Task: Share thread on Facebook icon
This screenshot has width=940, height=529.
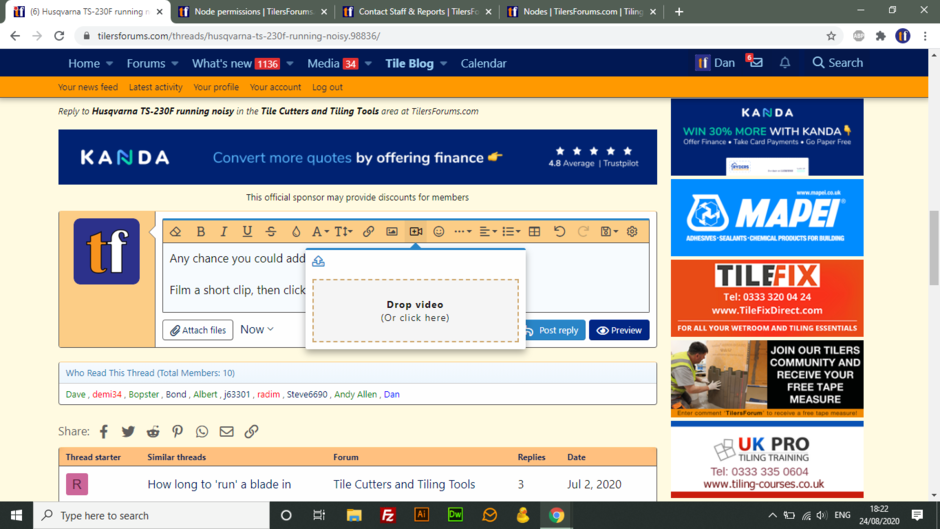Action: (x=104, y=431)
